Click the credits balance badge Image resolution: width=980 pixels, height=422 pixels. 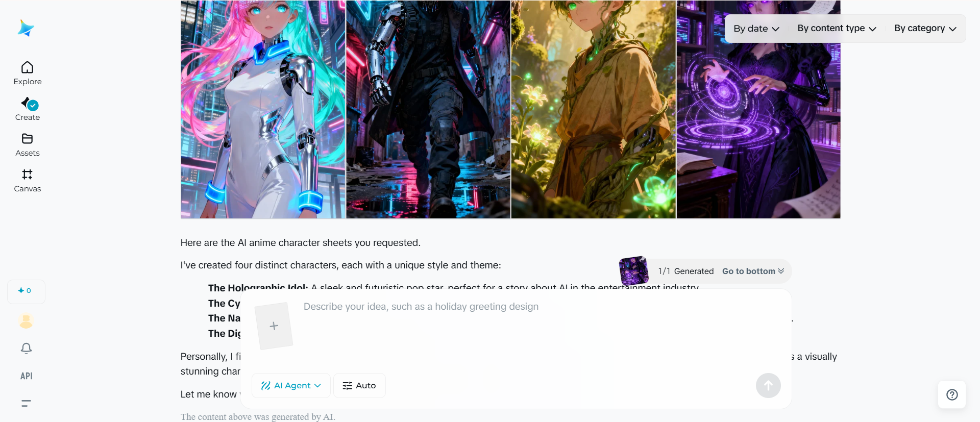pos(26,291)
